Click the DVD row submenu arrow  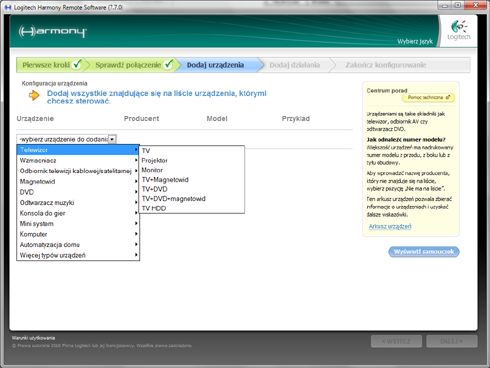136,192
